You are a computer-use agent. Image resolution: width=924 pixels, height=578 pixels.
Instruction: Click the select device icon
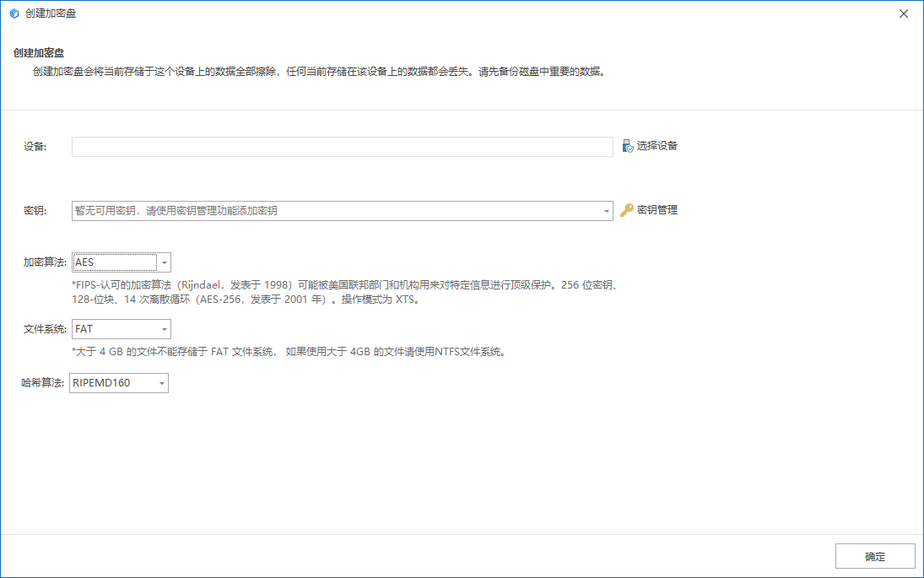tap(627, 146)
